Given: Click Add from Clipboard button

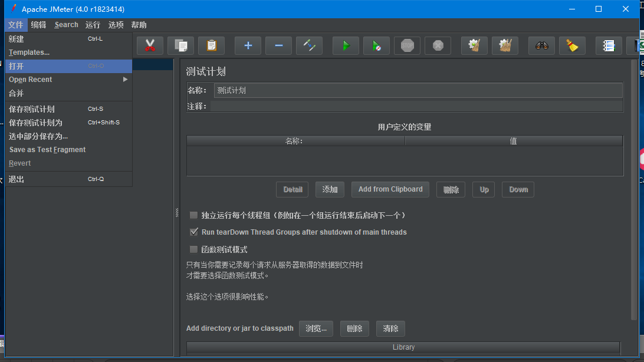Looking at the screenshot, I should 390,190.
